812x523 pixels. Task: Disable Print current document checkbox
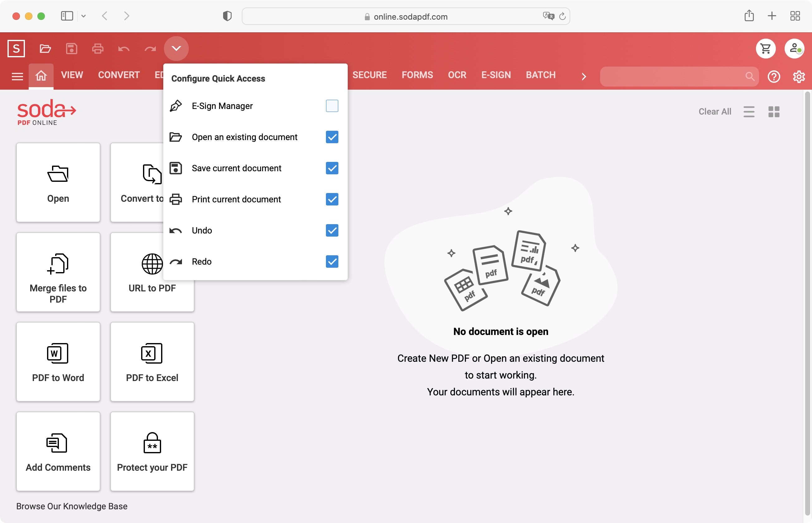[x=332, y=199]
